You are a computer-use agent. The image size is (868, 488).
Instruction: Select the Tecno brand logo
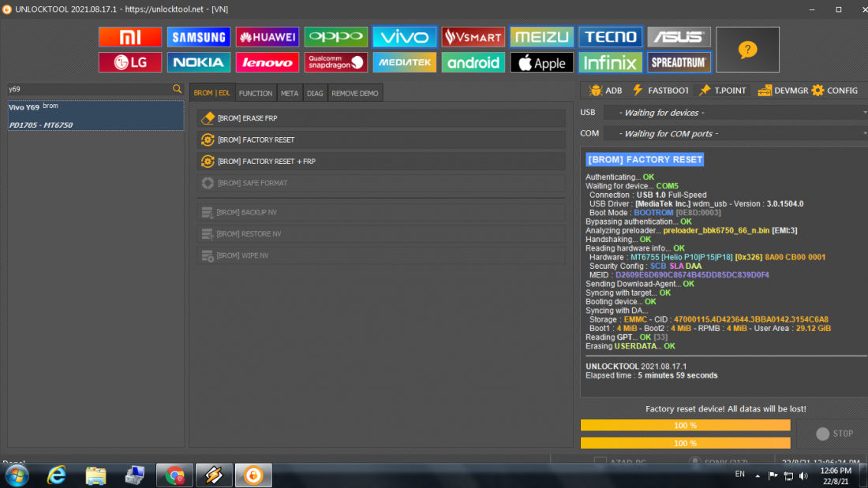[611, 37]
